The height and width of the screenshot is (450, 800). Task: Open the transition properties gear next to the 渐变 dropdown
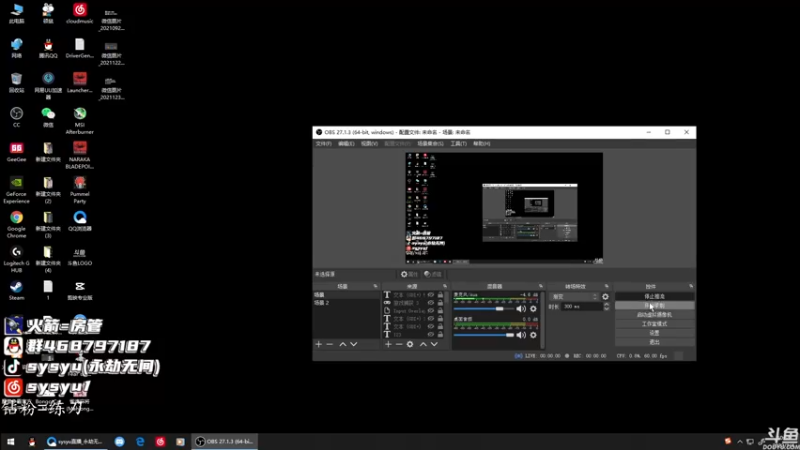pos(605,296)
